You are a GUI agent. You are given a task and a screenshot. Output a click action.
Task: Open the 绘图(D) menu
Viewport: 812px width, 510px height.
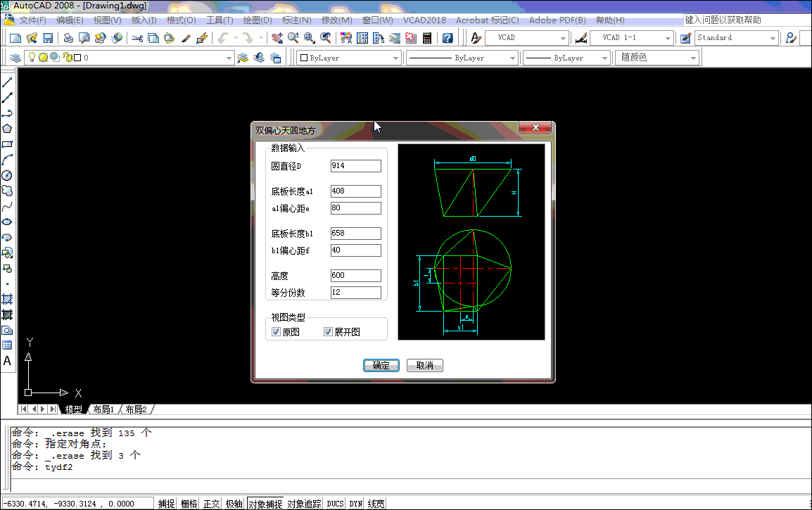pyautogui.click(x=257, y=20)
